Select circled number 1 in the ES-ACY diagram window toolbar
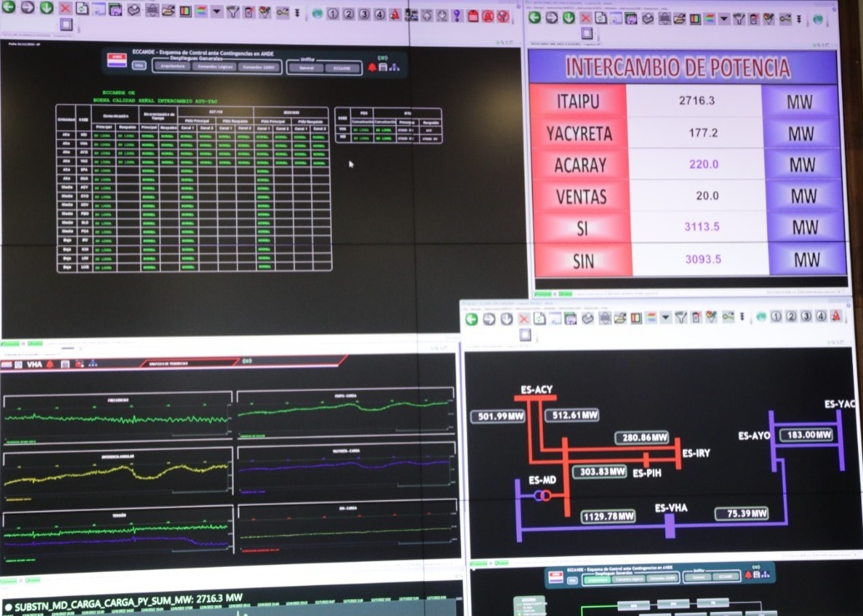This screenshot has height=616, width=863. [x=776, y=316]
